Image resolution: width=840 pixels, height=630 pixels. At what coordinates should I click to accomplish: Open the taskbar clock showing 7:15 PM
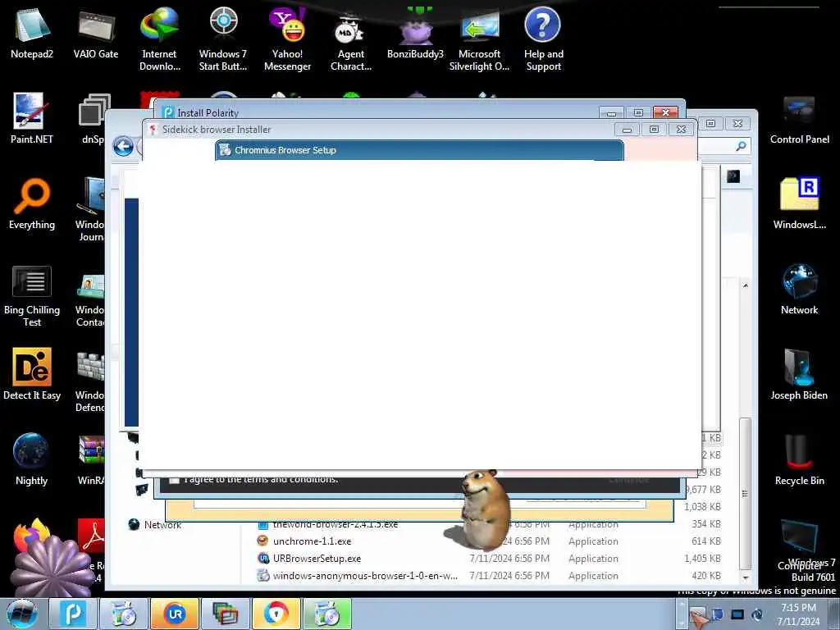(799, 614)
